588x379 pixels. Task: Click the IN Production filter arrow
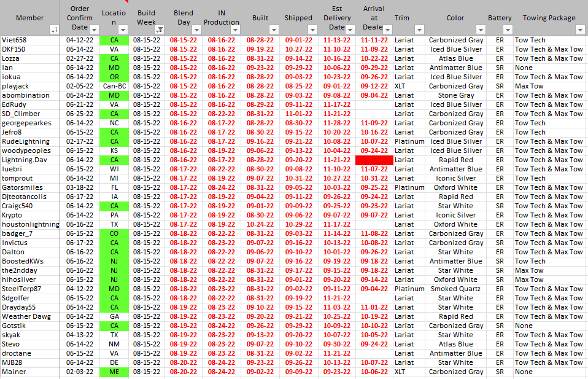tap(234, 29)
